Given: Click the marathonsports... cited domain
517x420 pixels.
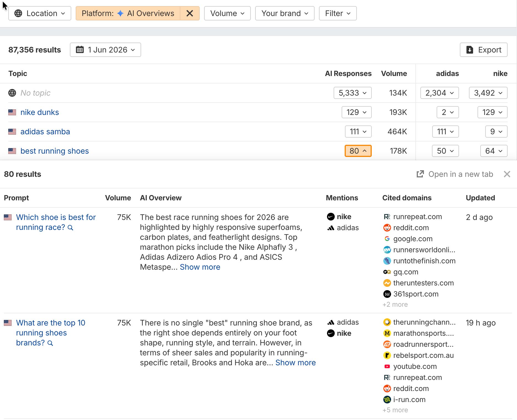Looking at the screenshot, I should pyautogui.click(x=423, y=333).
